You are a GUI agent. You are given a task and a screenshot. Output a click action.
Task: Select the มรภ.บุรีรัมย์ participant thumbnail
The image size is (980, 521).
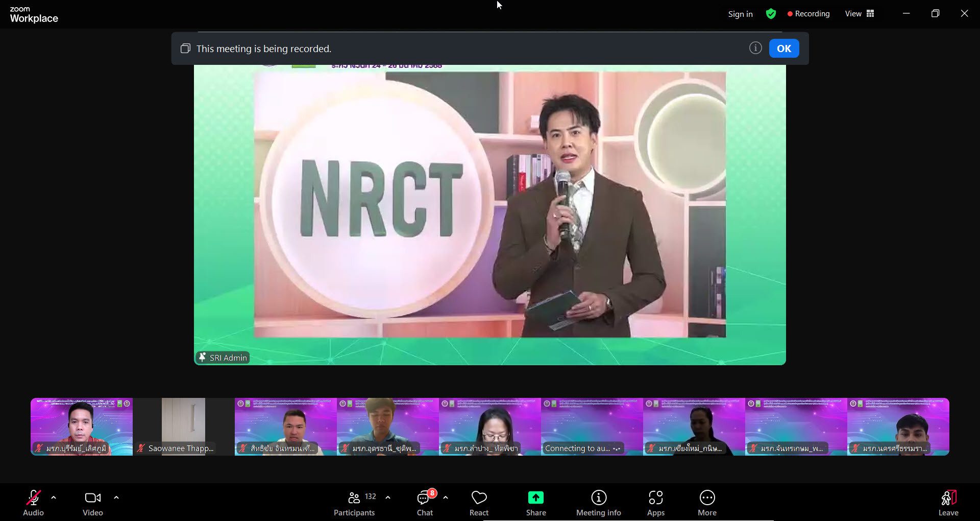coord(82,427)
